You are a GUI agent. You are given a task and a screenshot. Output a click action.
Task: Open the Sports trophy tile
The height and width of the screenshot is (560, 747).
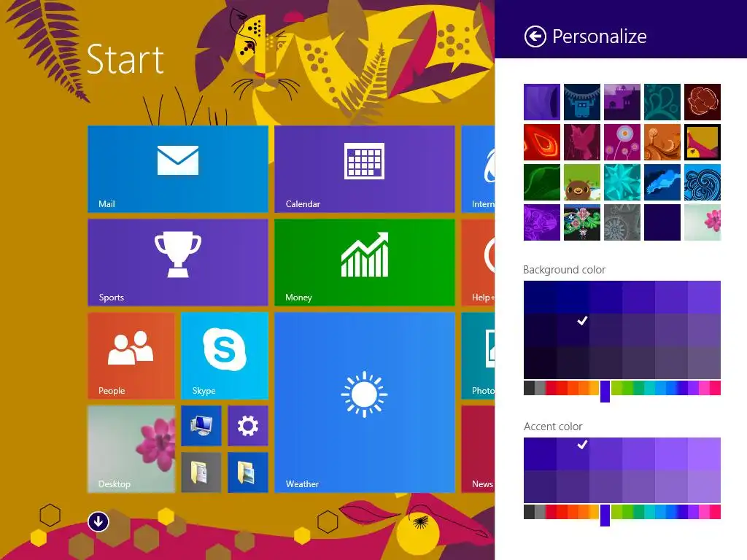(178, 262)
